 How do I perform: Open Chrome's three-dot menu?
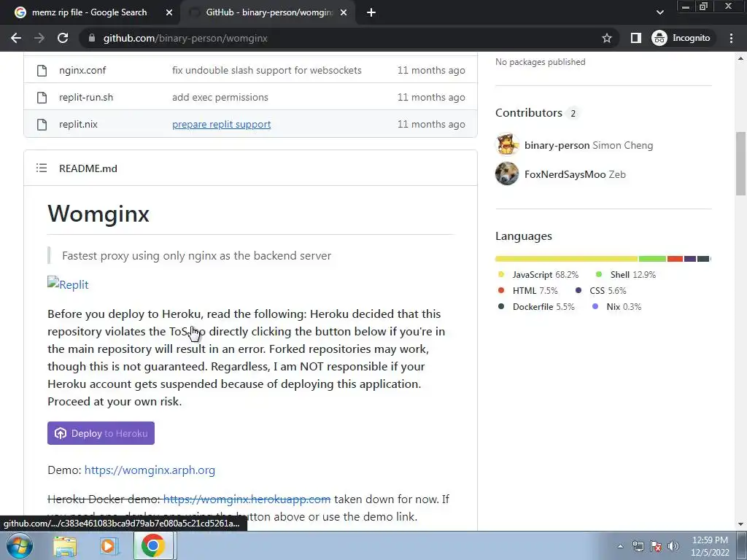[x=731, y=38]
